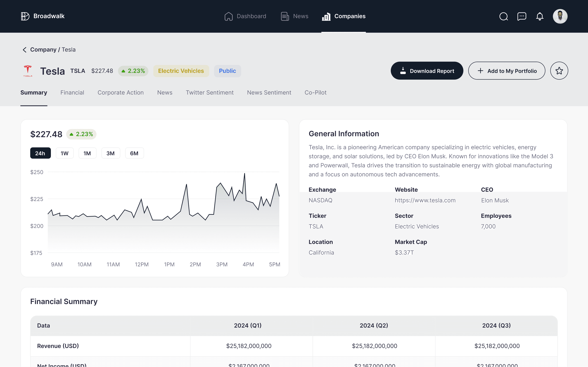Click the 2024 (Q2) column header

[x=374, y=325]
